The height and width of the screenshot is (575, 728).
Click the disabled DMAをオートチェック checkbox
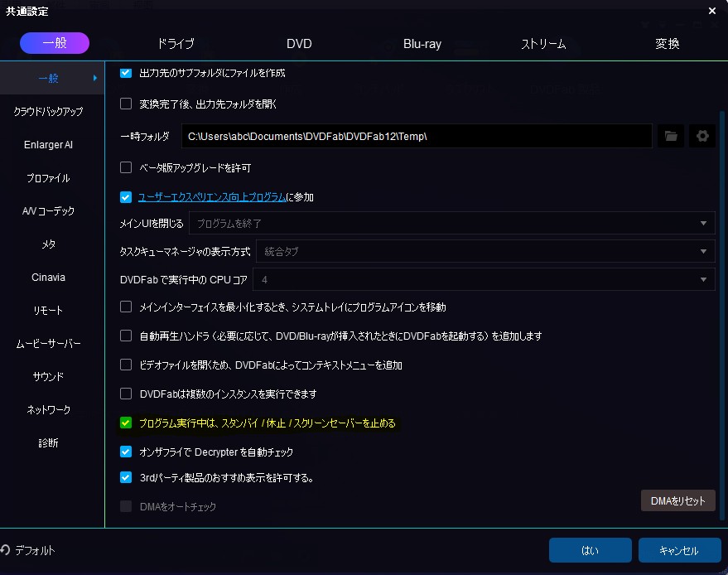tap(126, 506)
